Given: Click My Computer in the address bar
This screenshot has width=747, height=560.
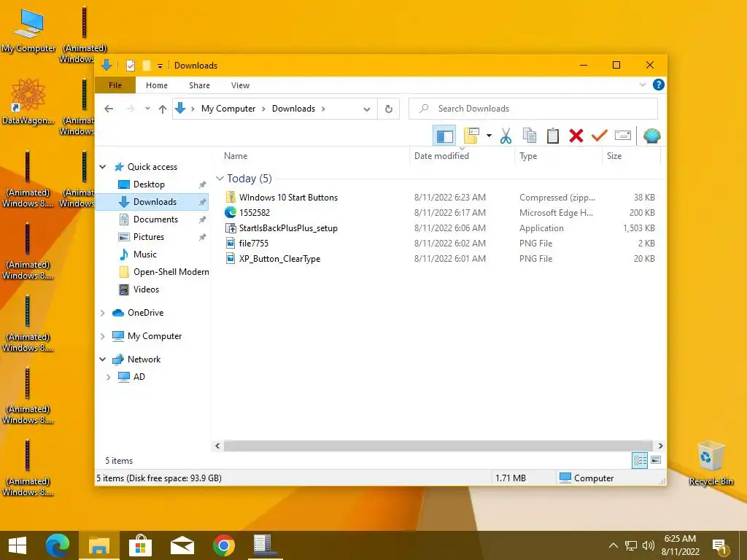Looking at the screenshot, I should [x=228, y=109].
